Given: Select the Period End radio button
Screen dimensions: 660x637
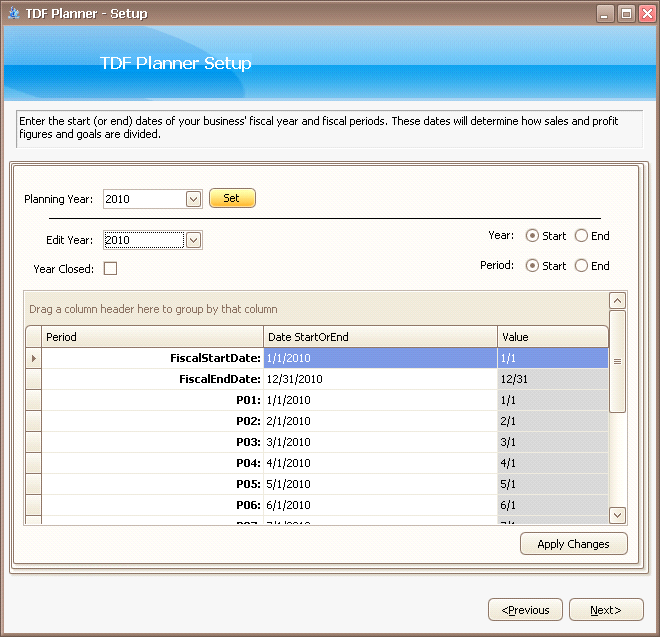Looking at the screenshot, I should point(581,266).
